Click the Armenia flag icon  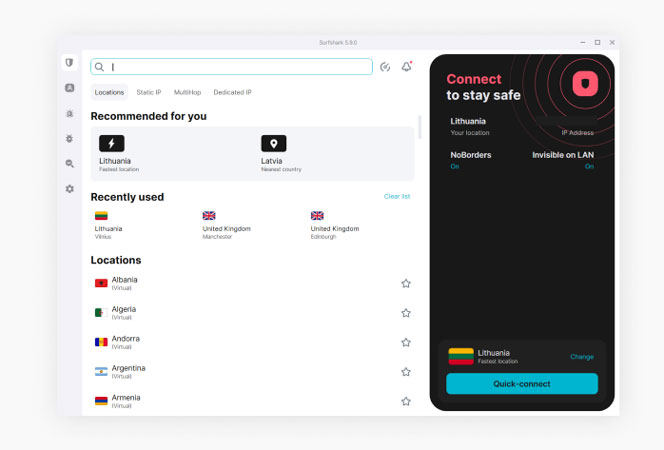point(101,401)
